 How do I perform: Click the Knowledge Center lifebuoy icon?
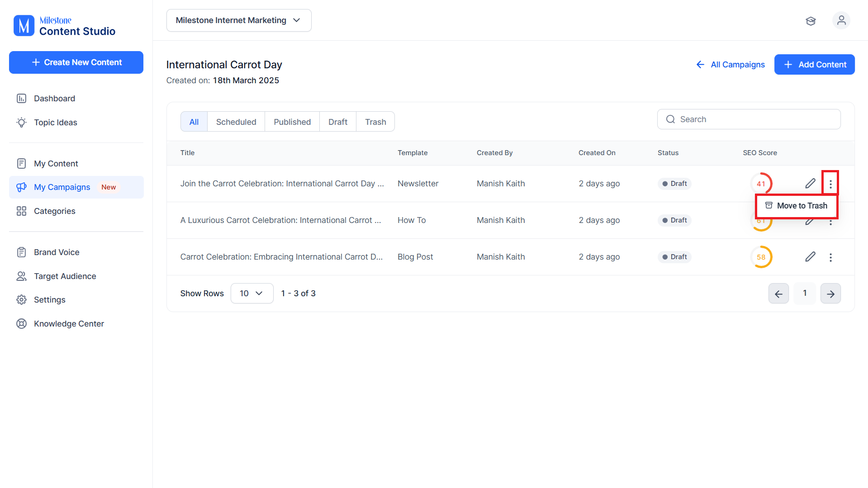(x=21, y=324)
